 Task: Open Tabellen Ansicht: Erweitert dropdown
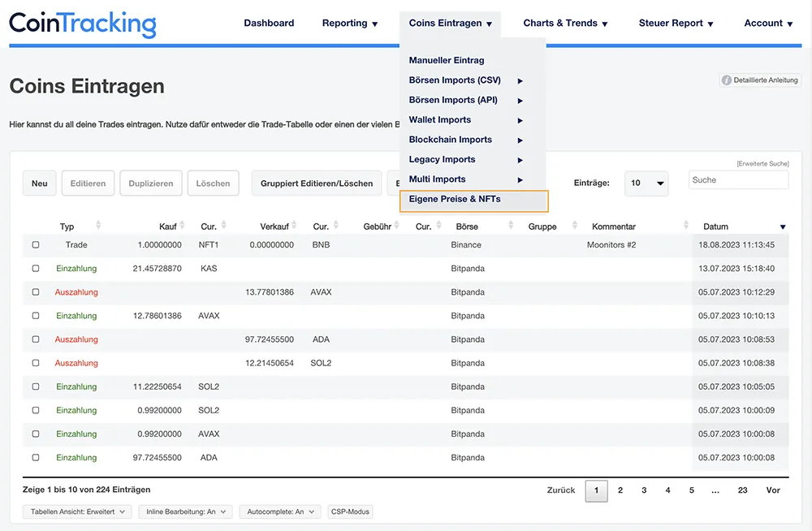(77, 512)
